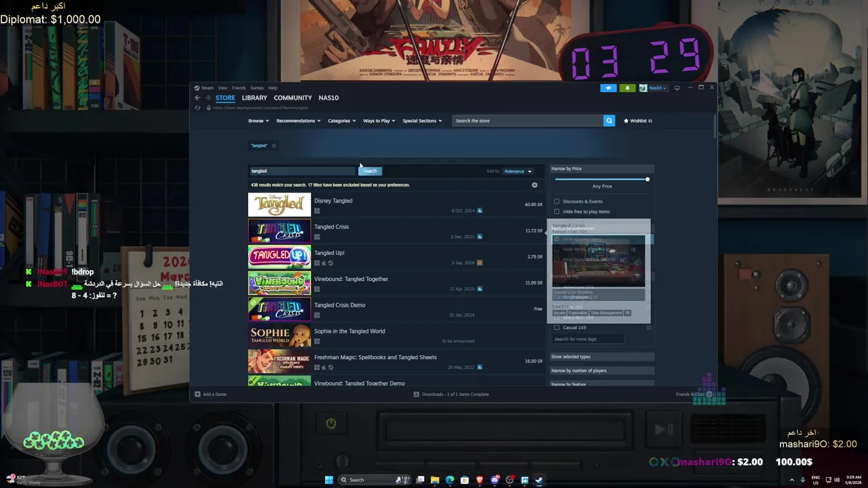This screenshot has width=868, height=488.
Task: Open Discord from the taskbar
Action: click(x=494, y=480)
